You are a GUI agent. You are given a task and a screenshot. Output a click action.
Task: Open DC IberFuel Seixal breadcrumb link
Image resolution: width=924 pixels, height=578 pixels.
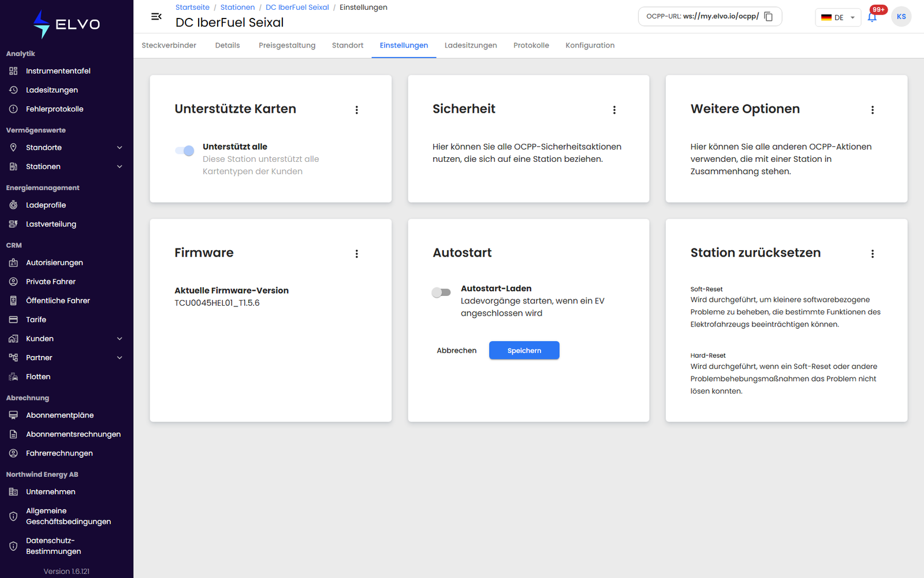297,8
